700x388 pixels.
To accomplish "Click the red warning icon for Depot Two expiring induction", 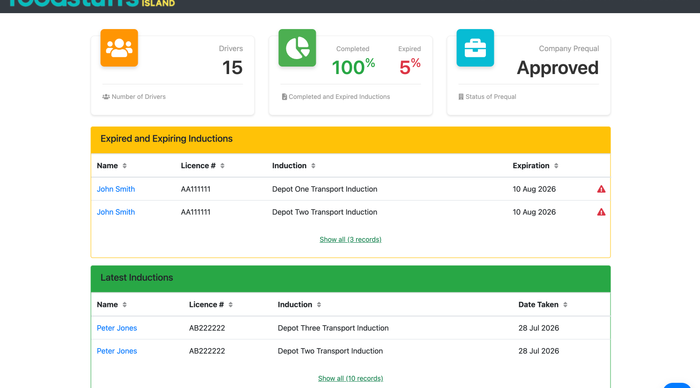I will (601, 212).
